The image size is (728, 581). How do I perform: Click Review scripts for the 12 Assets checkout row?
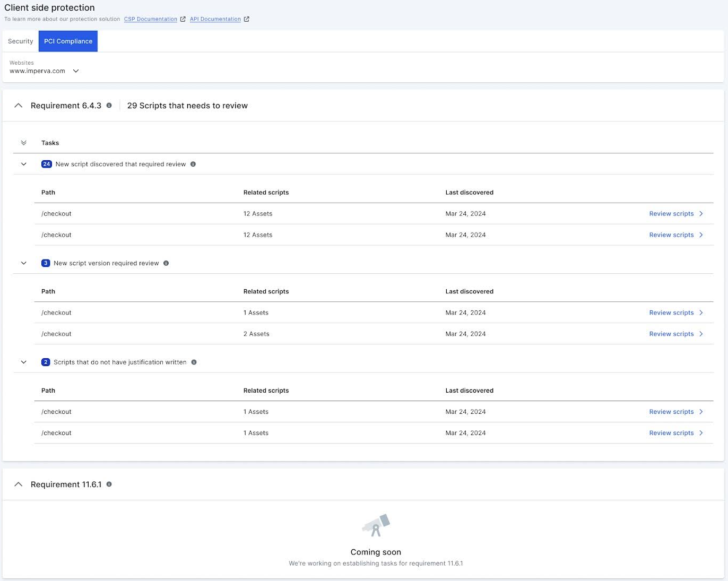(671, 213)
